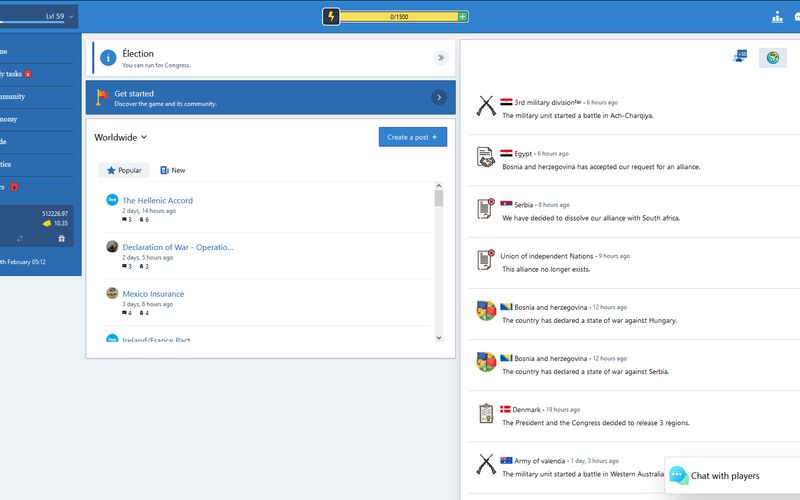Select the Popular posts tab
The image size is (800, 500).
click(124, 170)
